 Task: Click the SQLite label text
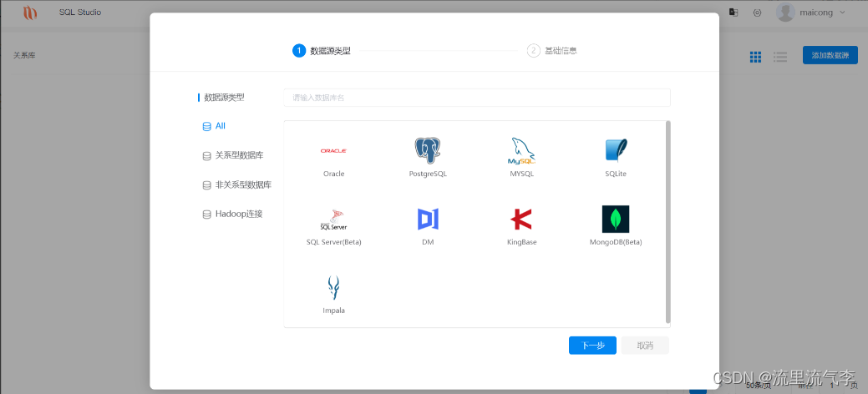click(616, 174)
